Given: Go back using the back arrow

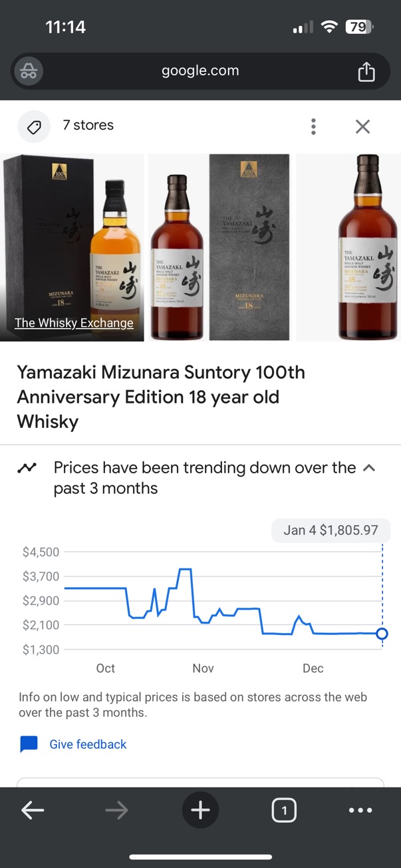Looking at the screenshot, I should pos(33,810).
